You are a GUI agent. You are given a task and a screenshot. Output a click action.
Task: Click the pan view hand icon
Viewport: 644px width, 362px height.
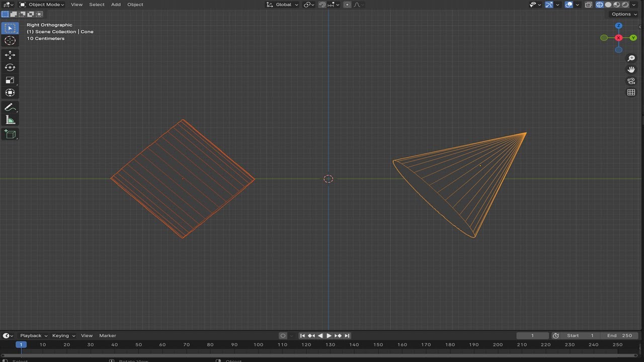pos(631,69)
